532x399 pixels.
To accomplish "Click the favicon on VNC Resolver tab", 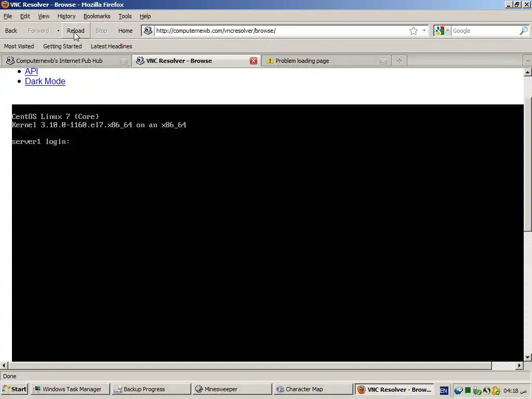I will click(x=140, y=61).
